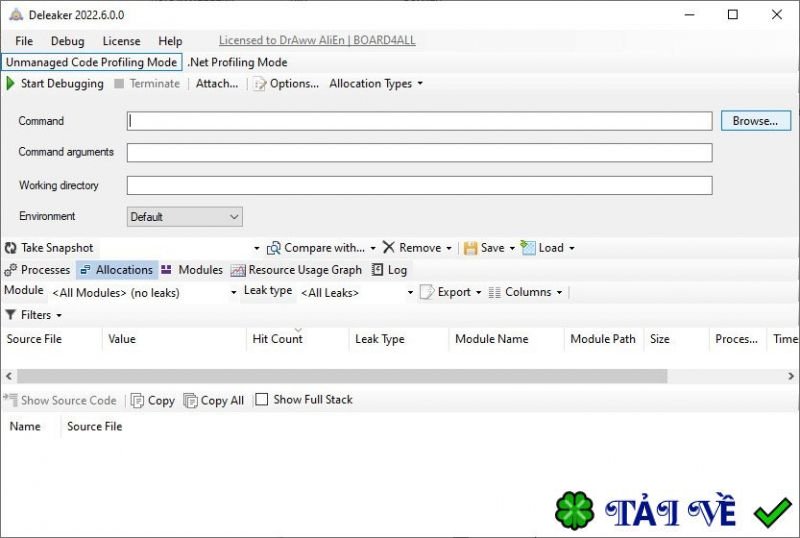Screen dimensions: 800x538
Task: Click the Show Source Code icon
Action: tap(11, 400)
